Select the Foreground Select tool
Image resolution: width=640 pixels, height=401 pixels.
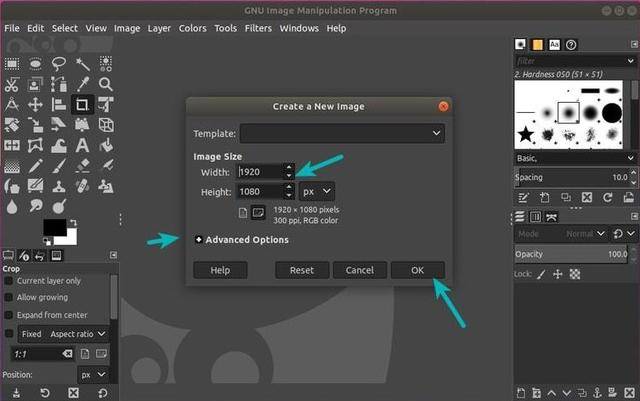pyautogui.click(x=36, y=84)
